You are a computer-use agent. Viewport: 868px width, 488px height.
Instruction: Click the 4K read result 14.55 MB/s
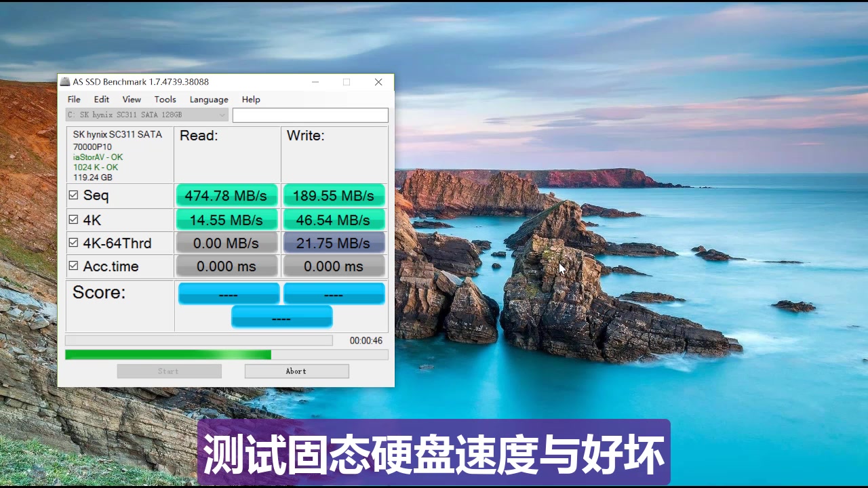226,219
